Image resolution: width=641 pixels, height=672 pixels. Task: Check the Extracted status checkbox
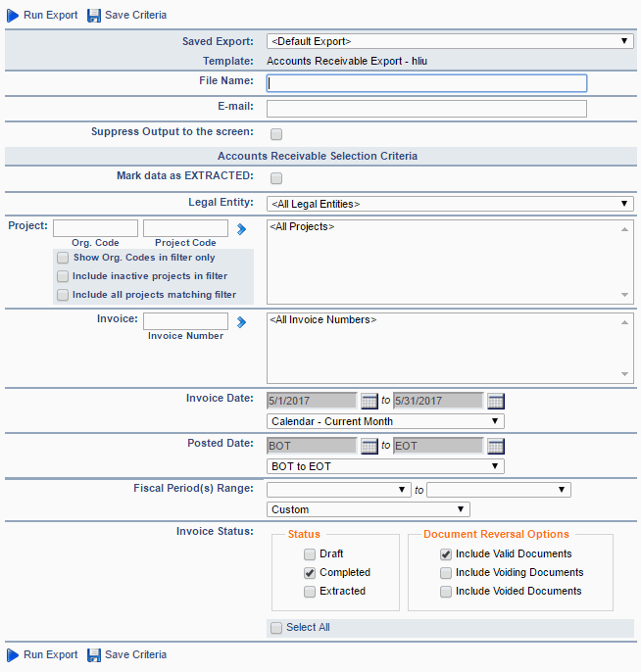coord(310,592)
